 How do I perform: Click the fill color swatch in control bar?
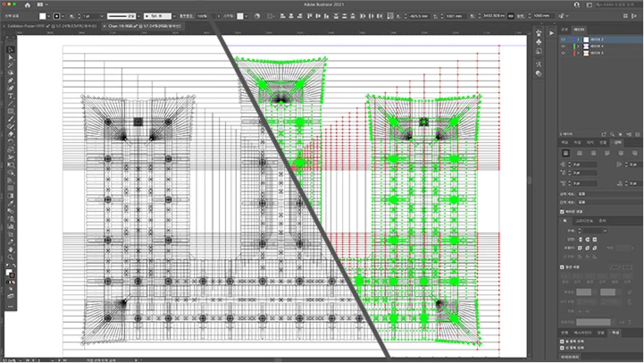tap(43, 16)
